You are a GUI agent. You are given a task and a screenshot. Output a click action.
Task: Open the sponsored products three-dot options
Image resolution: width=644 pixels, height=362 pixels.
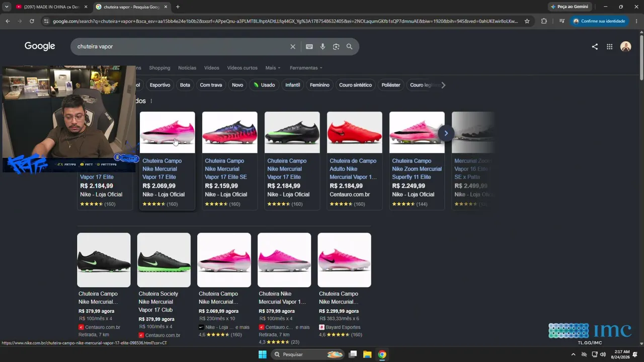(151, 101)
